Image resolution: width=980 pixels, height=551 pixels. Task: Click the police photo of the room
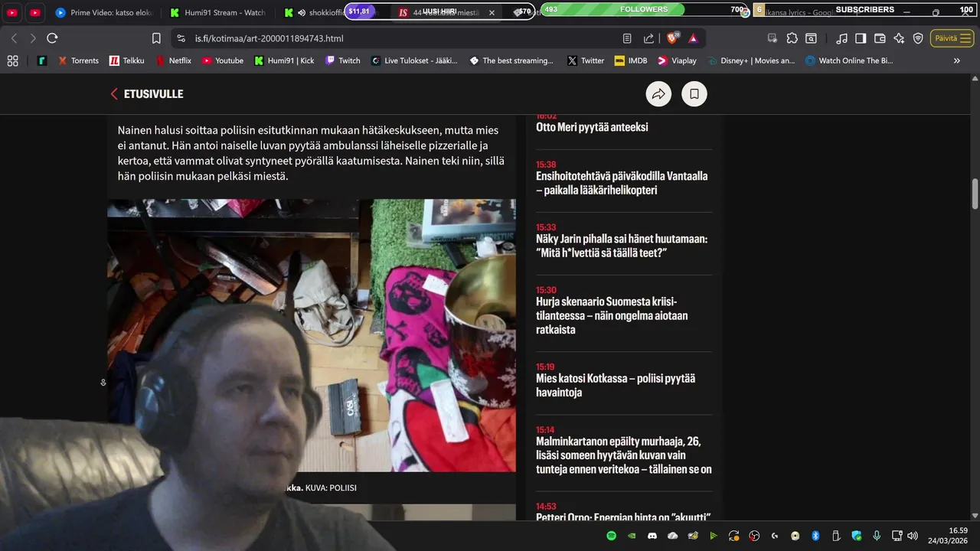pos(312,336)
